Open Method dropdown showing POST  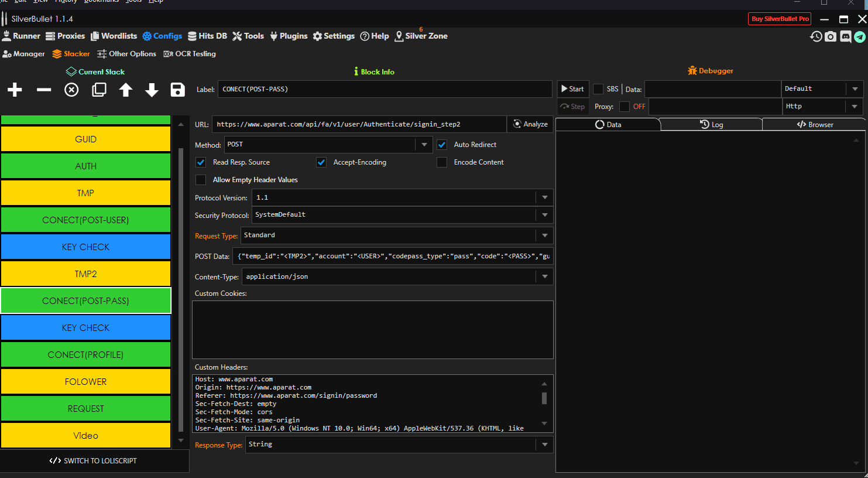(x=328, y=145)
